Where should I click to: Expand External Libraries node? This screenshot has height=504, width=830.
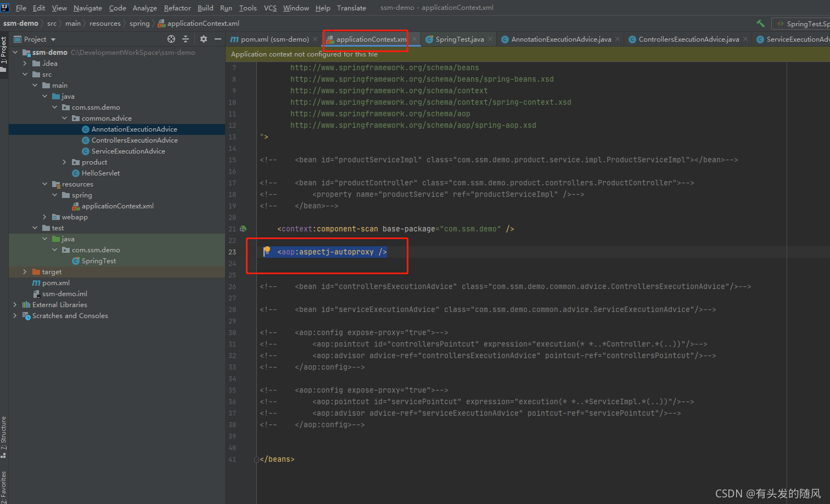pyautogui.click(x=15, y=304)
